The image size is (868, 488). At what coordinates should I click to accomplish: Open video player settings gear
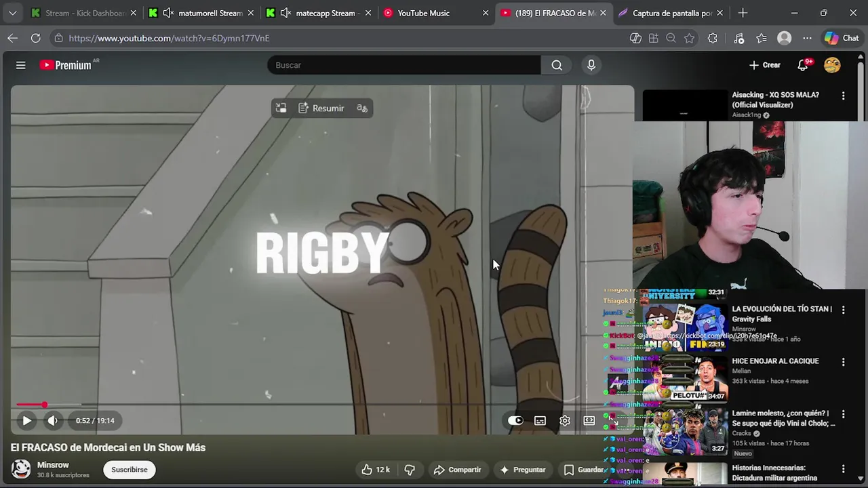(x=565, y=421)
